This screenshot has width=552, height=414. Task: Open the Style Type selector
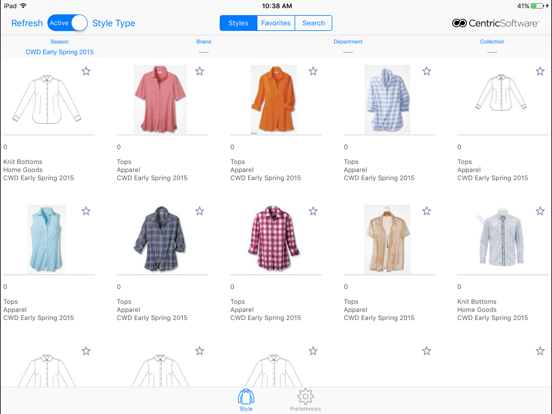[113, 23]
